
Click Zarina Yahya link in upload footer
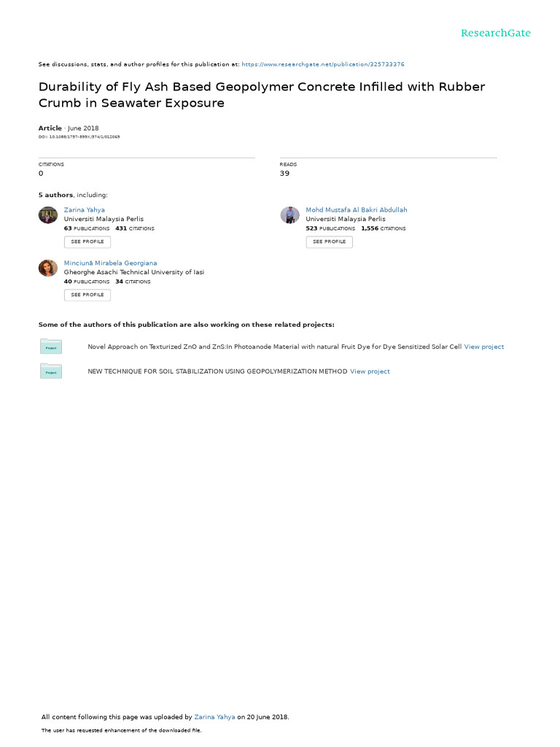pyautogui.click(x=214, y=717)
